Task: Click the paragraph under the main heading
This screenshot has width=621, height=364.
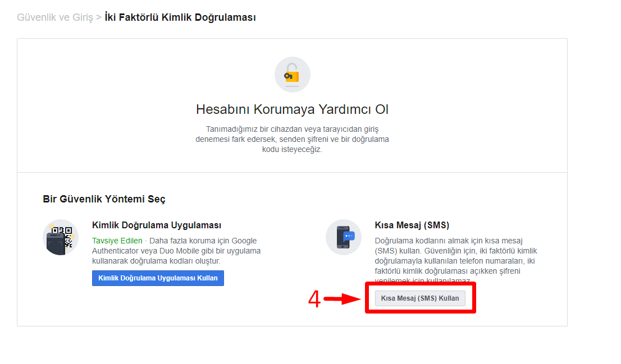Action: [292, 139]
